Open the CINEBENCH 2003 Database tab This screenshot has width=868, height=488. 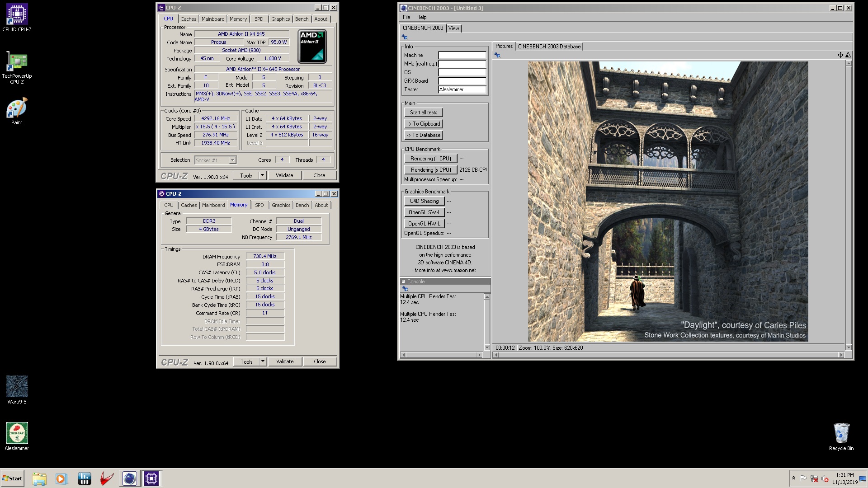coord(549,47)
